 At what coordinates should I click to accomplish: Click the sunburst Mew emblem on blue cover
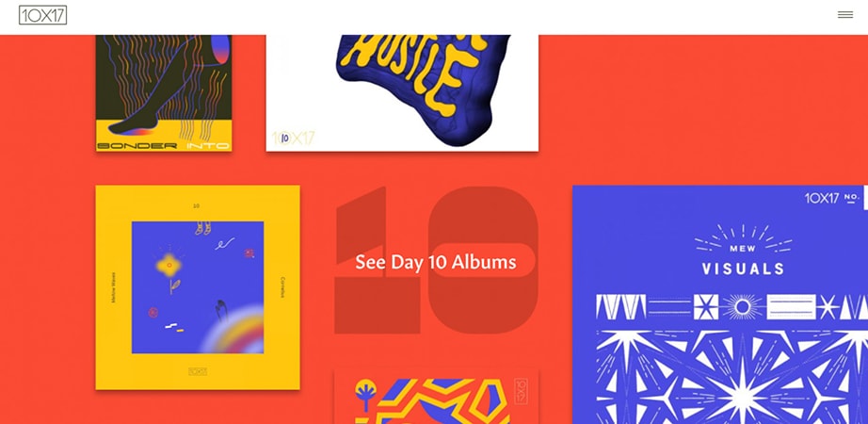point(743,239)
